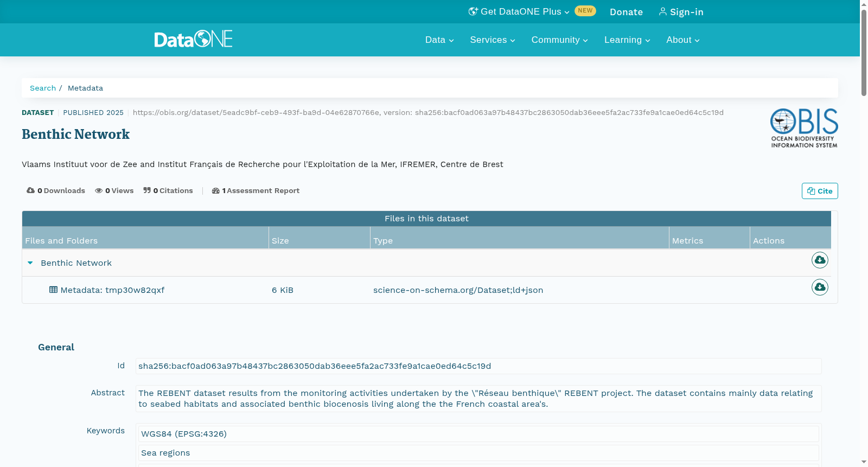Open the Services menu
This screenshot has width=868, height=467.
point(493,40)
